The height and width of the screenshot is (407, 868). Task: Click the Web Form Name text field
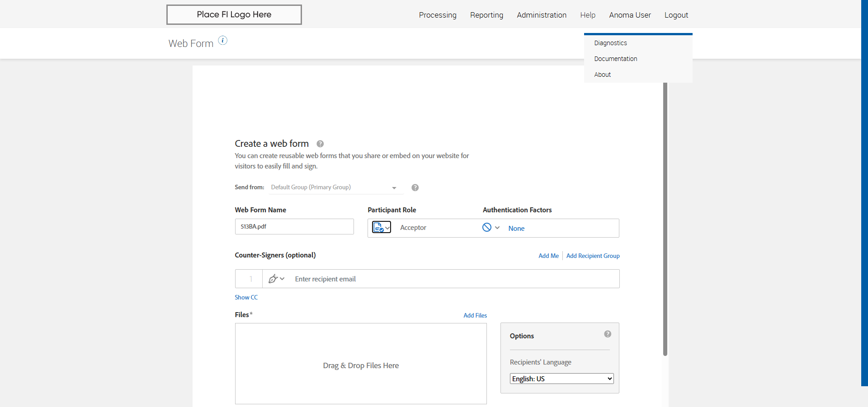(294, 227)
